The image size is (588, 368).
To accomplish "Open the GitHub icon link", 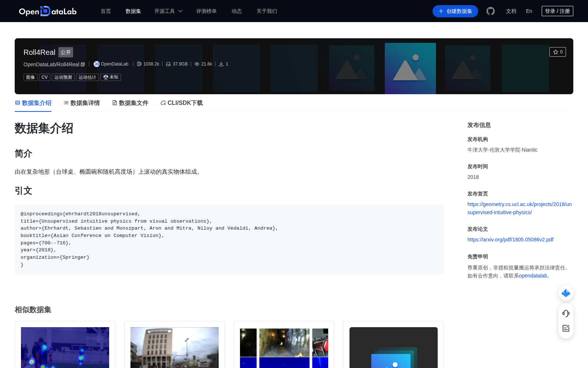I will tap(491, 11).
